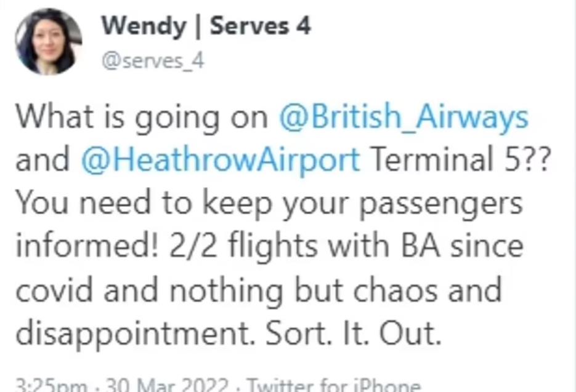This screenshot has width=576, height=392.
Task: Click the 3:25pm timestamp
Action: click(x=51, y=386)
